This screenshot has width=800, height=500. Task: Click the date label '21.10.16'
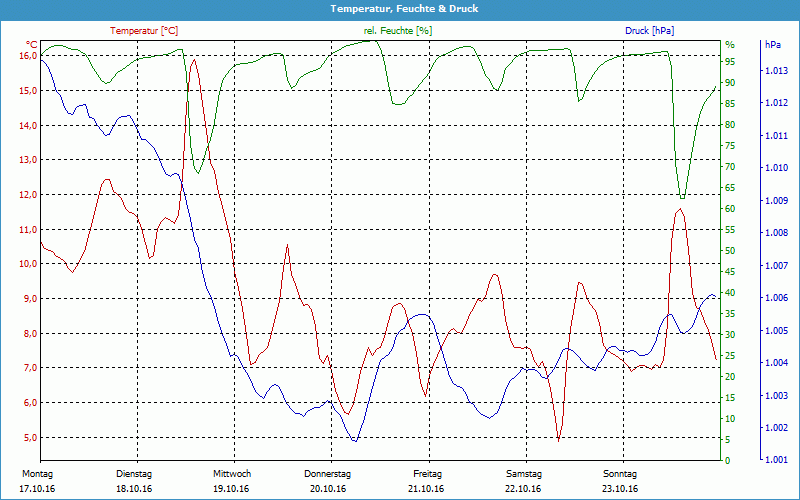click(426, 489)
